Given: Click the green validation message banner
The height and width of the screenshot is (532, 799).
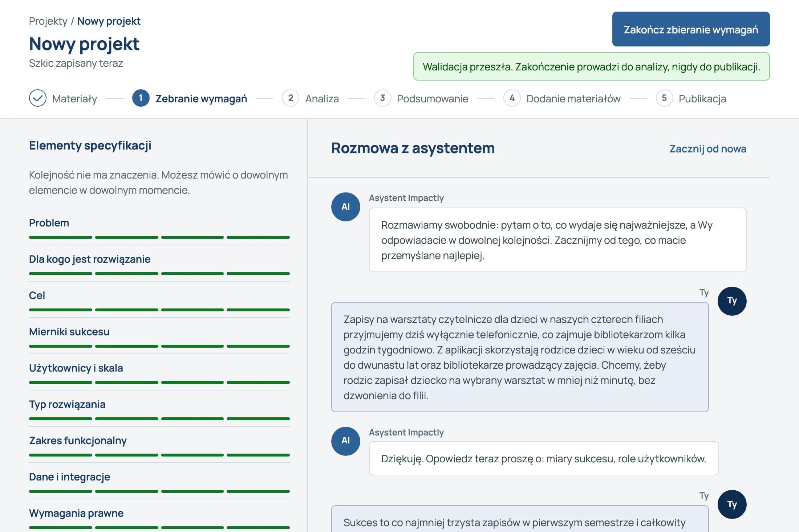Looking at the screenshot, I should coord(591,67).
